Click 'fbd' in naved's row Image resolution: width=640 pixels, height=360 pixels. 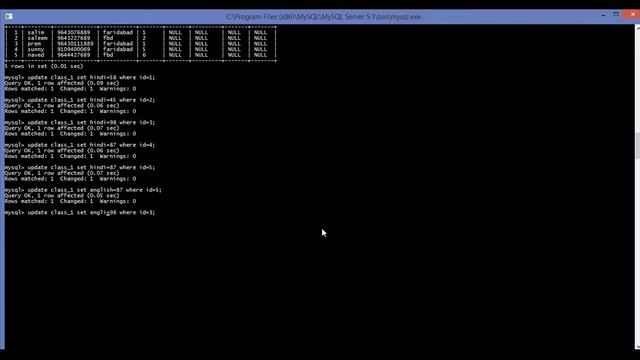108,55
